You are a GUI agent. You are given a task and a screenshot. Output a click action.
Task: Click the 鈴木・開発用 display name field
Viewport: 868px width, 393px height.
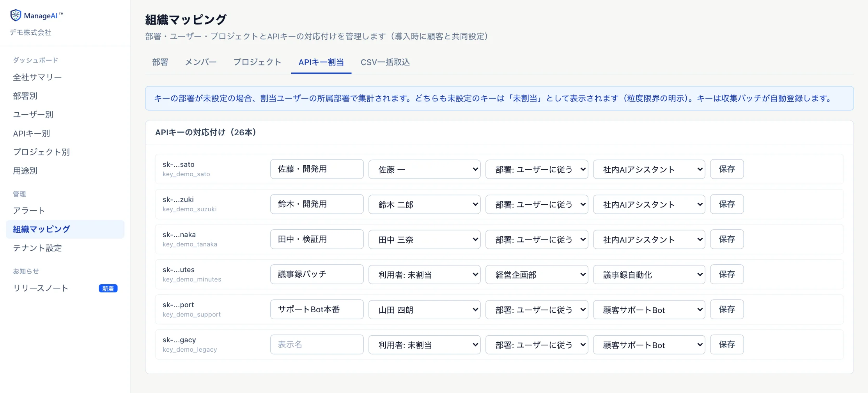[x=317, y=204]
